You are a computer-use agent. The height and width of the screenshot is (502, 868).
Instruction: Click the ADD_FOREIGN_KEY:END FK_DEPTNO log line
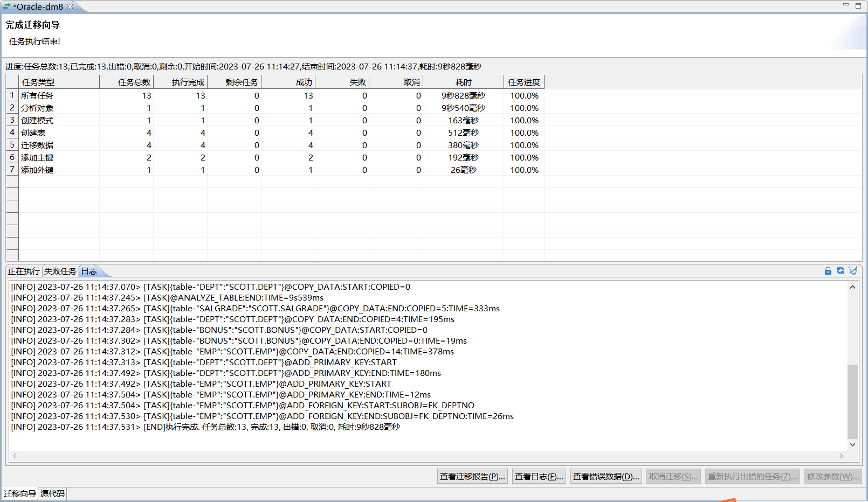(x=263, y=416)
